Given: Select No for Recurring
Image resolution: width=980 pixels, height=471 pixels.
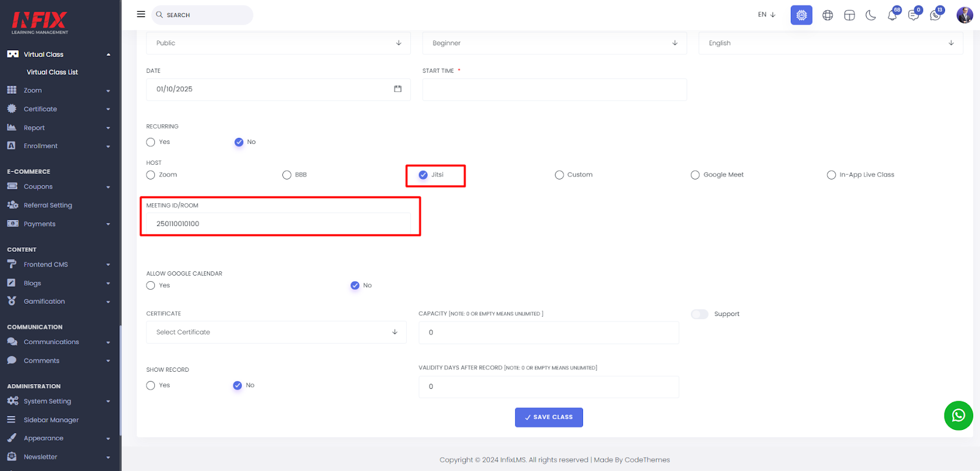Looking at the screenshot, I should tap(239, 142).
